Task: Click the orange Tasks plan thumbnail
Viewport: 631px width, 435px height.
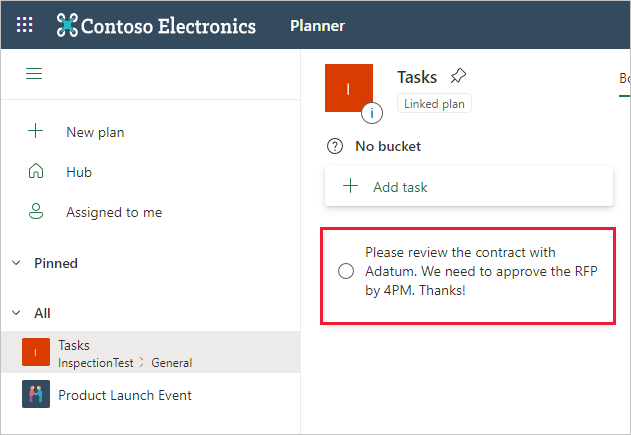Action: 349,88
